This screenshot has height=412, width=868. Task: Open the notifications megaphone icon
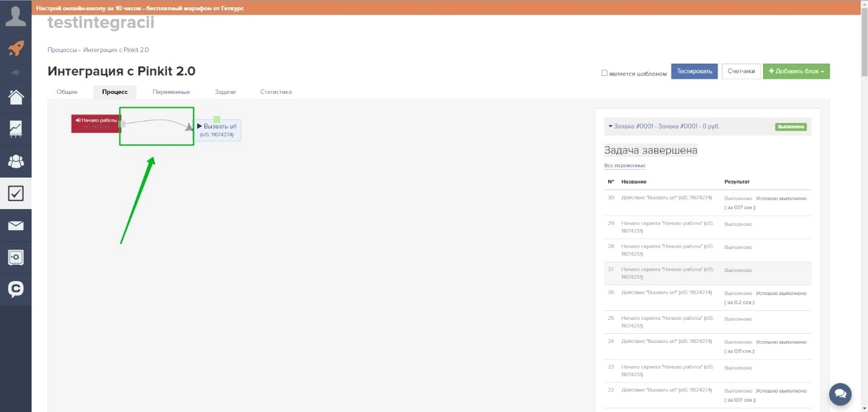pos(16,73)
